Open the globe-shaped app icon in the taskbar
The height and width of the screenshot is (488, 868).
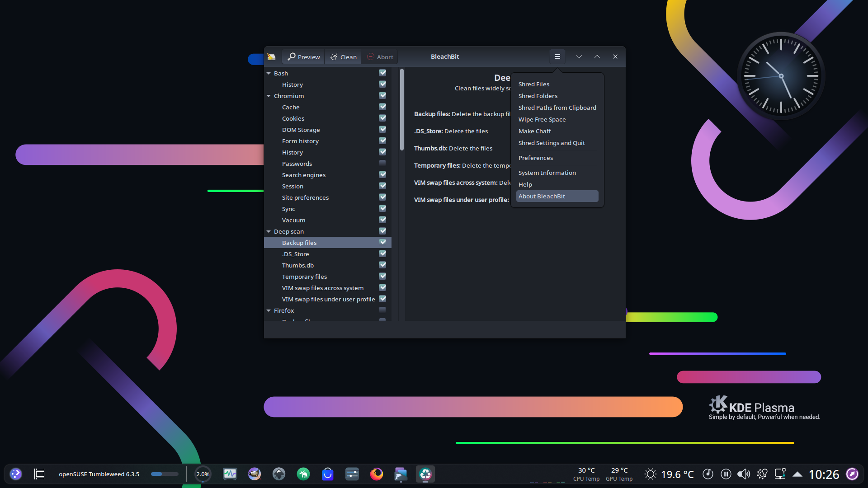pos(279,474)
